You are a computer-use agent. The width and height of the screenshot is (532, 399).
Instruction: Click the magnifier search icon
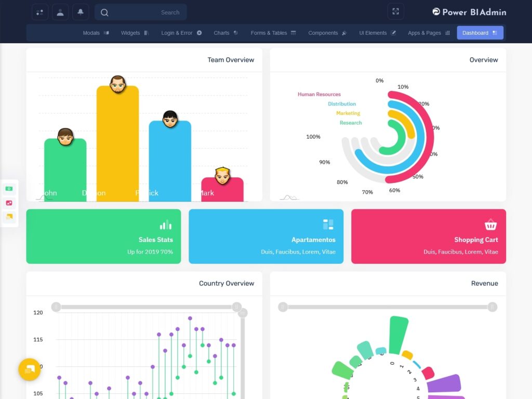[x=104, y=12]
